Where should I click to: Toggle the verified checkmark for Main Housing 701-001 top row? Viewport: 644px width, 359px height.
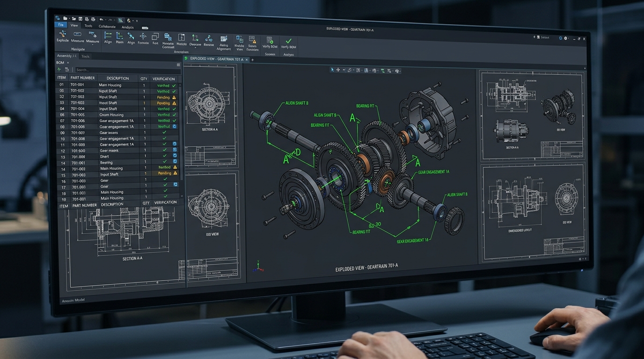pyautogui.click(x=174, y=86)
